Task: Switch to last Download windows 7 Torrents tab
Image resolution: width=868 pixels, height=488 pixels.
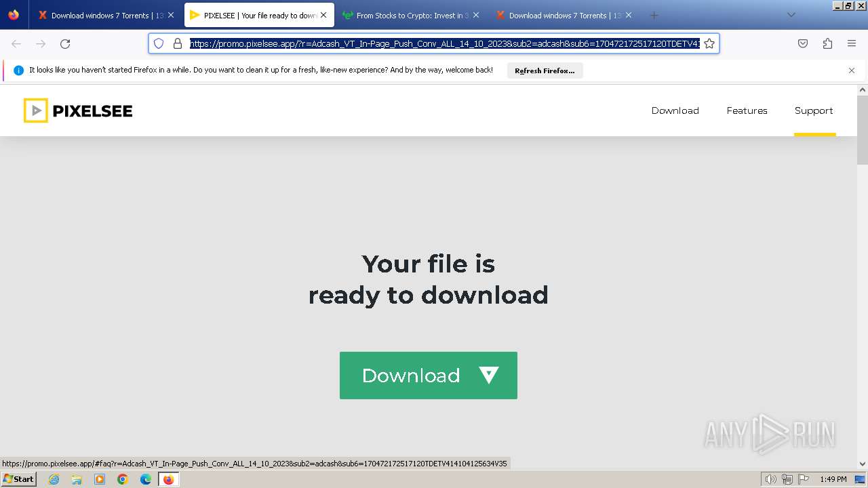Action: coord(564,15)
